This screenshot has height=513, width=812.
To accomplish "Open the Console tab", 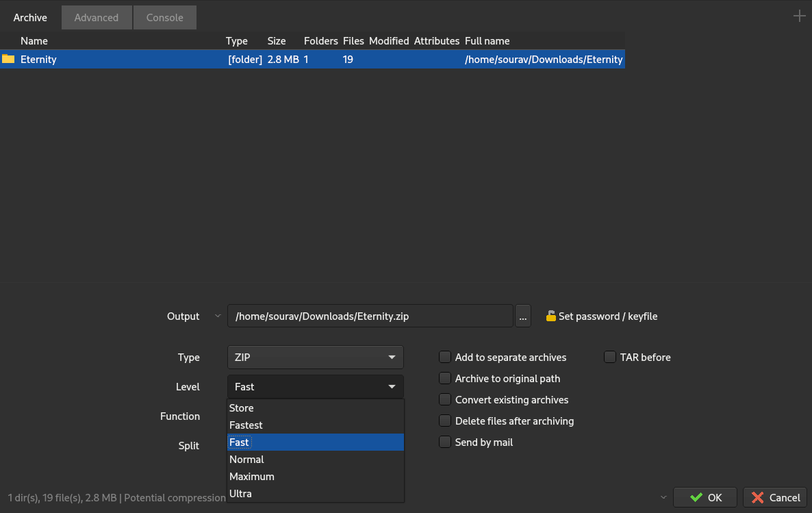I will click(164, 18).
